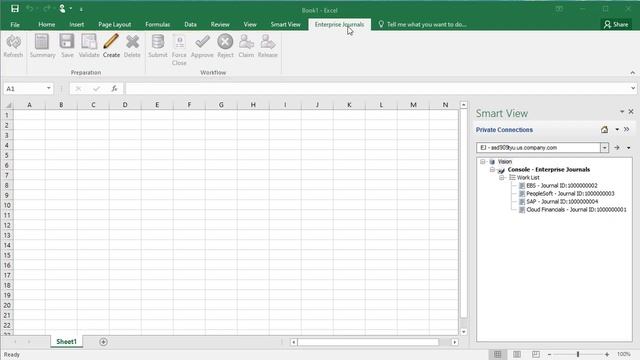This screenshot has height=360, width=640.
Task: Click the Undo icon in title bar
Action: pyautogui.click(x=29, y=9)
